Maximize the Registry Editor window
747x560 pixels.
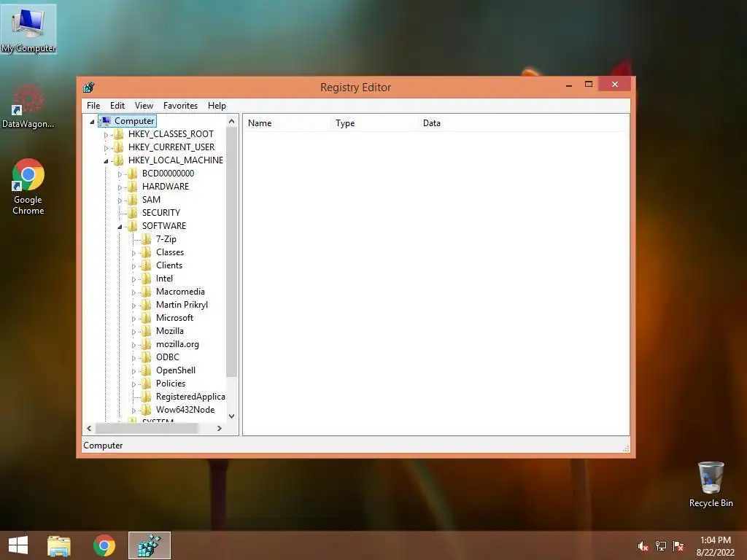589,85
